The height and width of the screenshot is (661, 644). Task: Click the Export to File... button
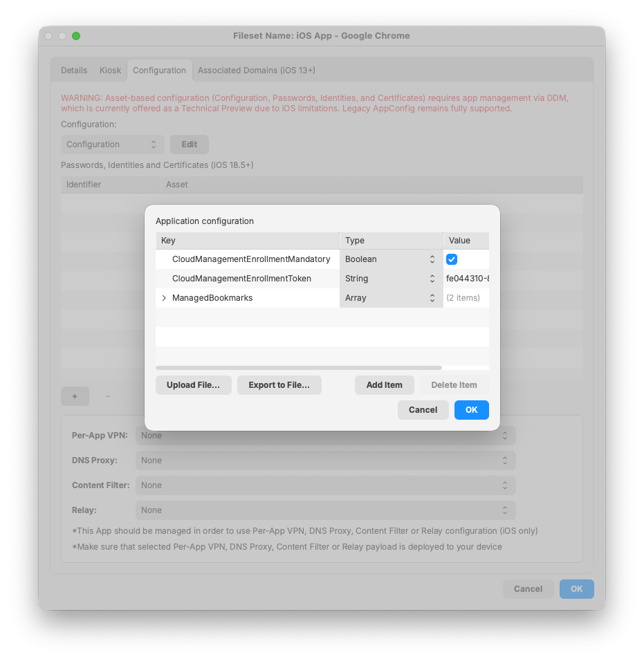pyautogui.click(x=279, y=385)
